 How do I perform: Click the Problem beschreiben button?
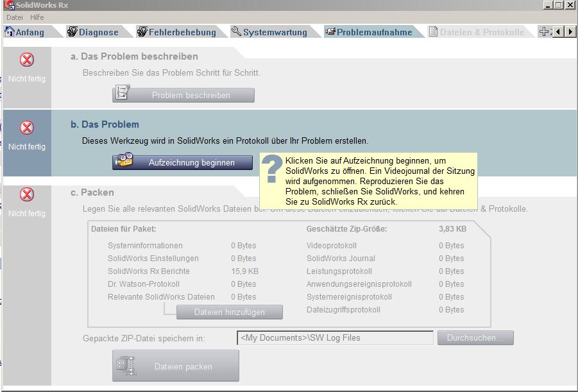click(x=183, y=95)
